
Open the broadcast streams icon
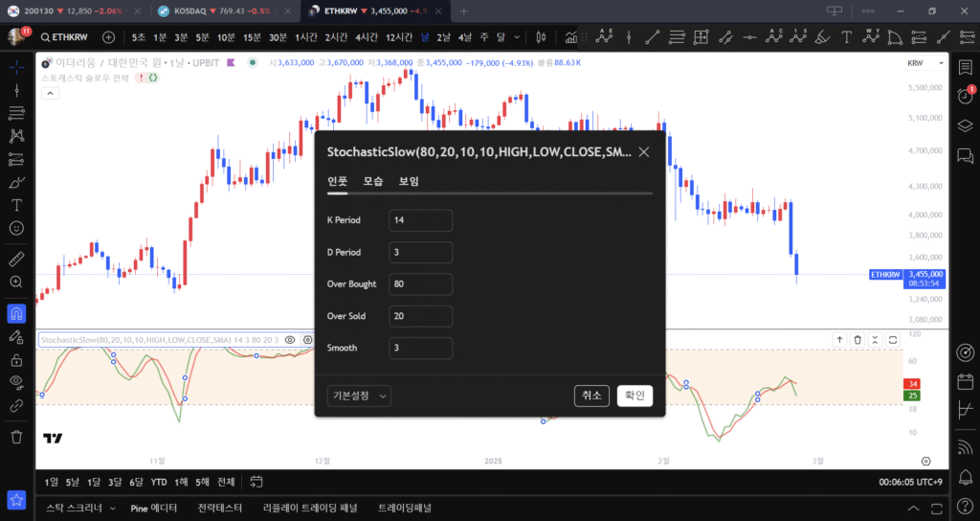coord(965,446)
